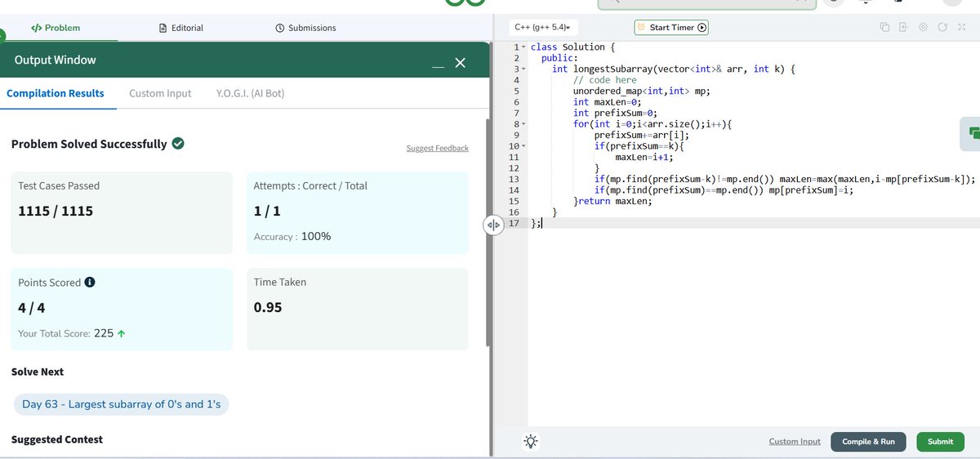Screen dimensions: 980x459
Task: Click the Solve Next heading
Action: pos(38,372)
